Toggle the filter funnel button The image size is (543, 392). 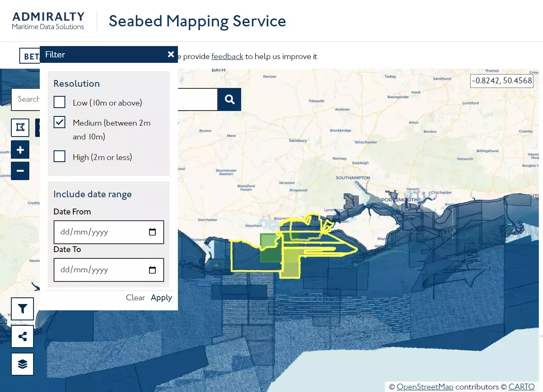[x=23, y=309]
